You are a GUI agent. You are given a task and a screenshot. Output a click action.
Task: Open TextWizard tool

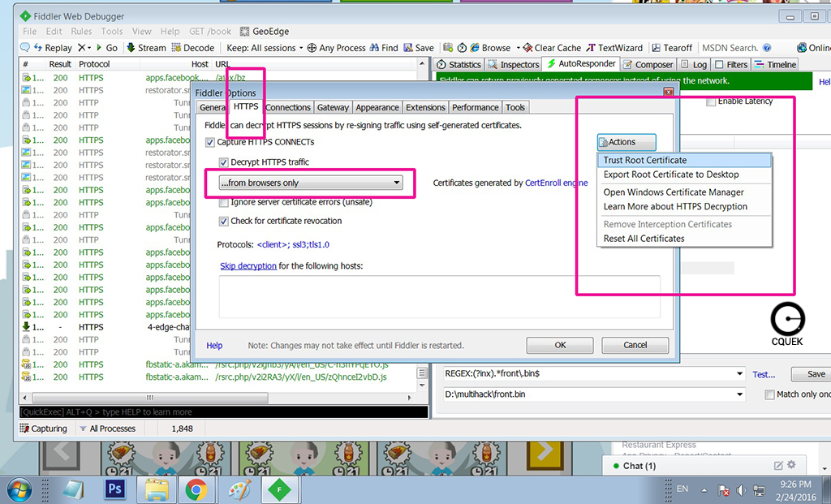click(x=614, y=48)
